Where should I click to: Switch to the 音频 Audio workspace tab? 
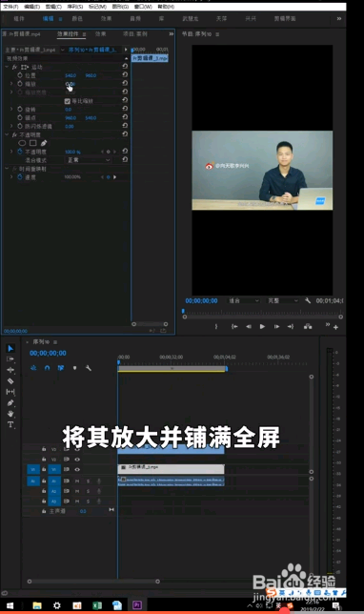135,18
